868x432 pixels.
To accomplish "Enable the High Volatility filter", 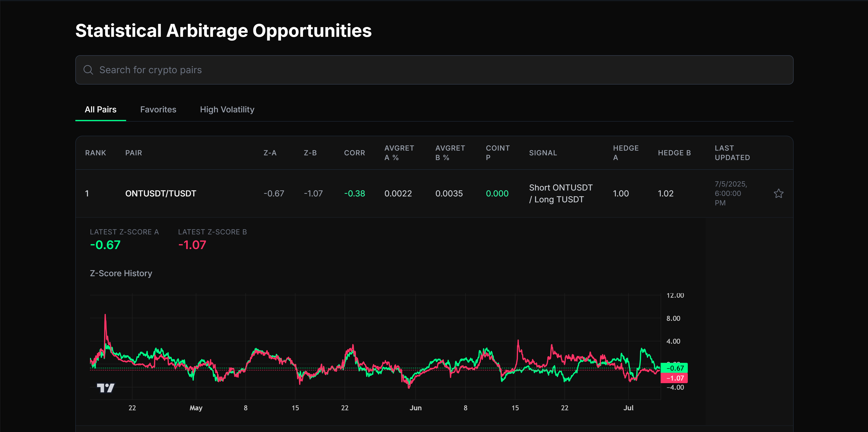I will coord(227,109).
